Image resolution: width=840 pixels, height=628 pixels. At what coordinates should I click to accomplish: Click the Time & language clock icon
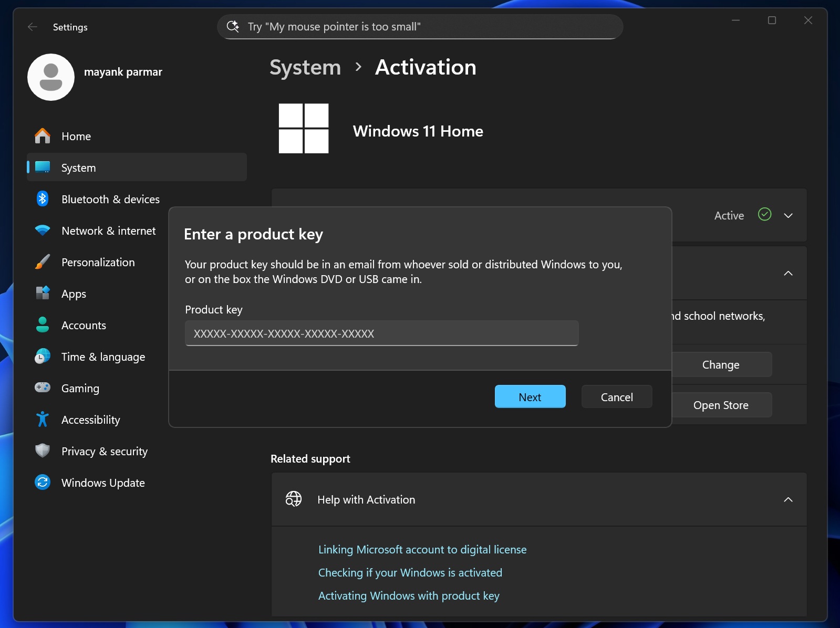click(43, 357)
